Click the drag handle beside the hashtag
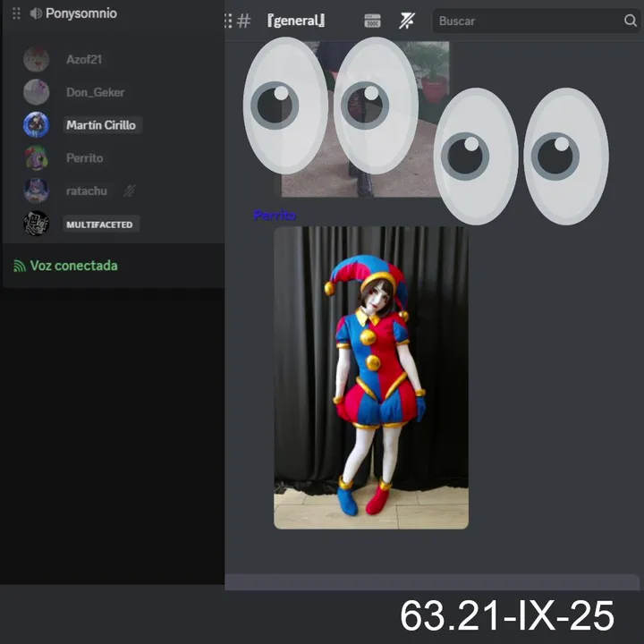The height and width of the screenshot is (644, 644). [228, 21]
